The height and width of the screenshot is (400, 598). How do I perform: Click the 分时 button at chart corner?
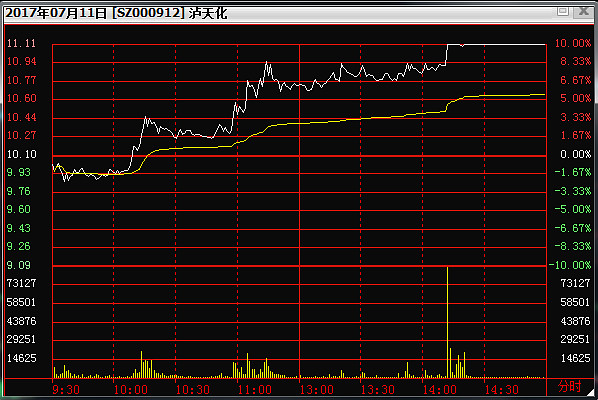tap(569, 386)
